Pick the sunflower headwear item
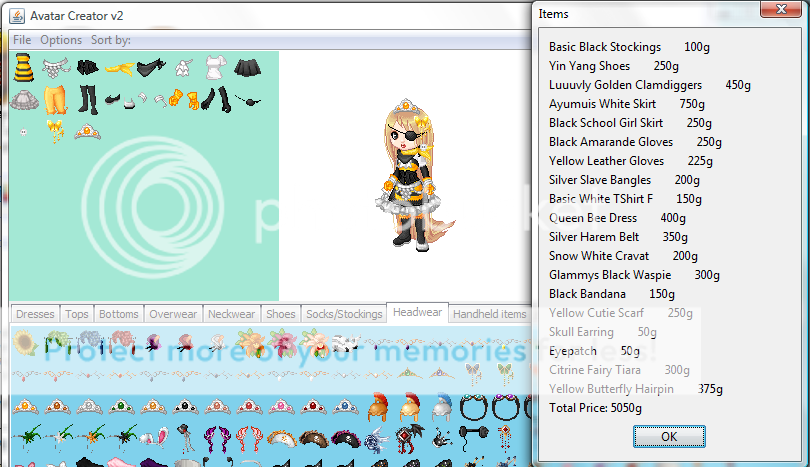The width and height of the screenshot is (810, 467). point(24,345)
